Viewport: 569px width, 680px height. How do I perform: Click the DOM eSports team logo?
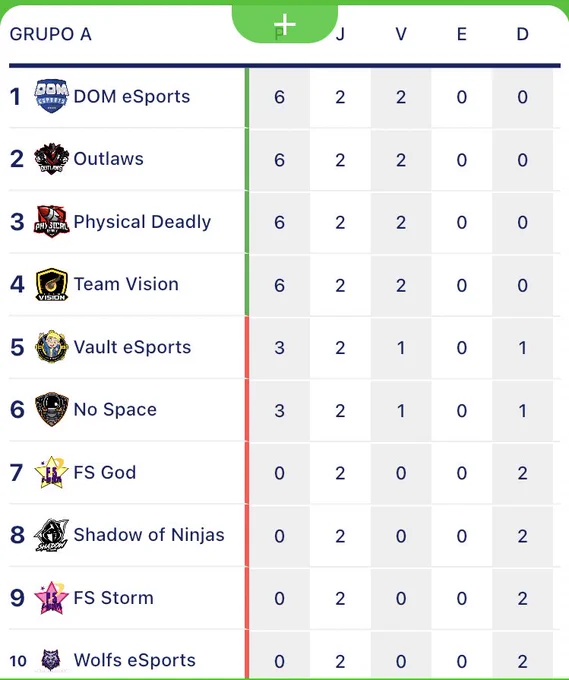click(52, 96)
